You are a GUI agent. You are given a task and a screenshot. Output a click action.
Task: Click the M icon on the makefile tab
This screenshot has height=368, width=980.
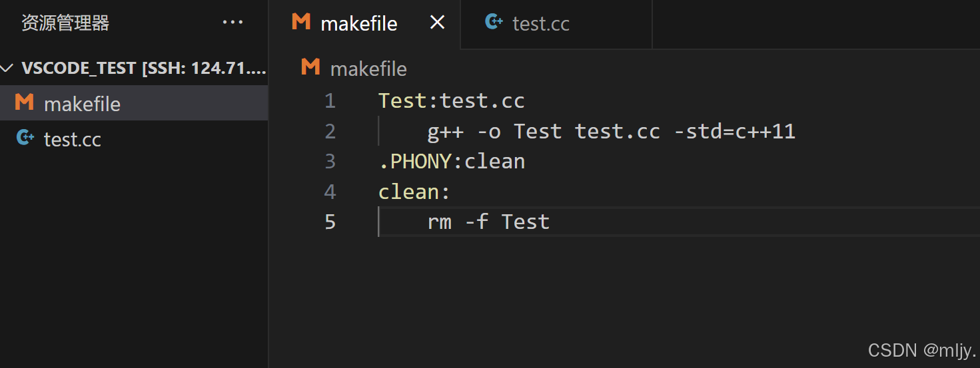tap(301, 23)
